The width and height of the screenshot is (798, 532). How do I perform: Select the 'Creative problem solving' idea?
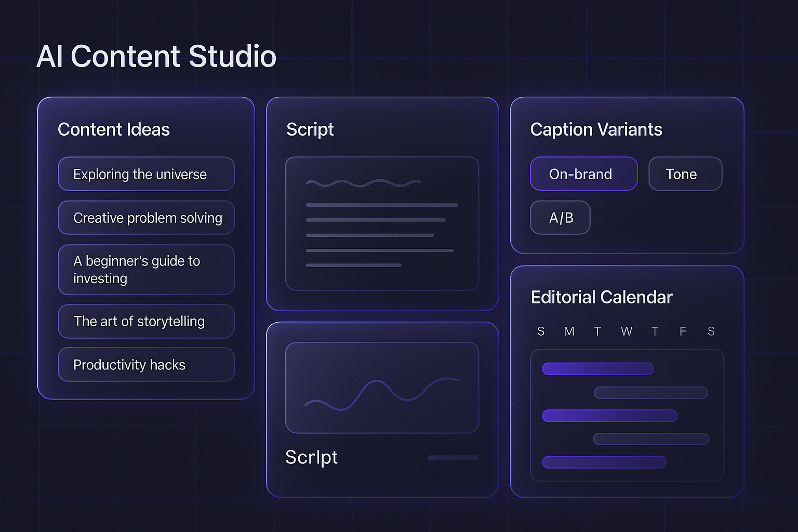(x=145, y=218)
